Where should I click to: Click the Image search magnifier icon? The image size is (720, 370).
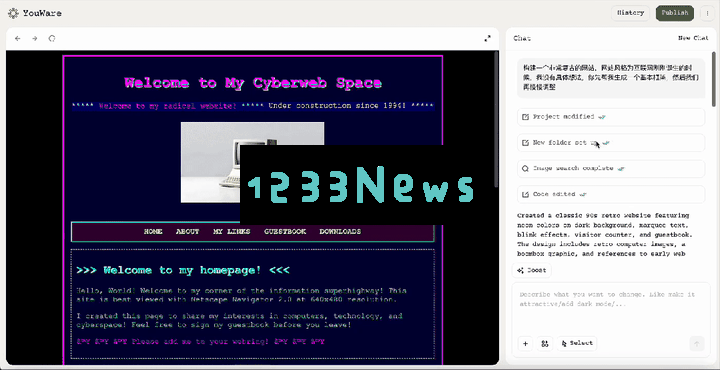(525, 168)
